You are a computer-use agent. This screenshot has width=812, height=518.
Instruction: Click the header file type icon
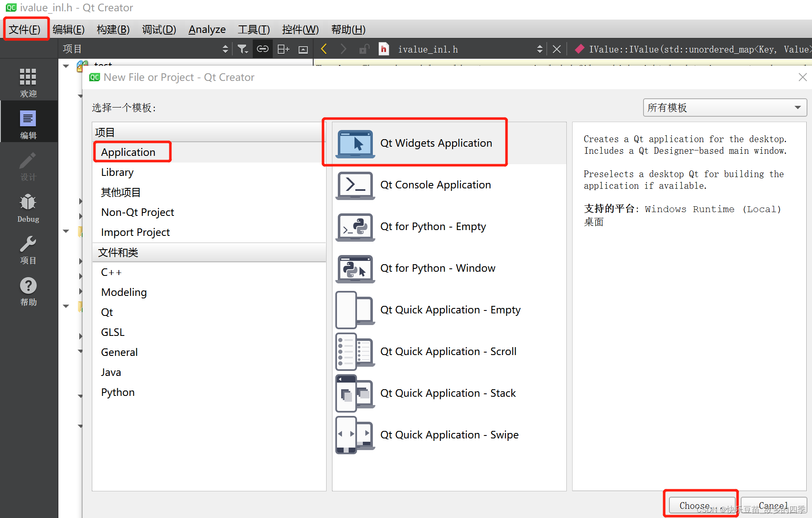click(x=384, y=49)
